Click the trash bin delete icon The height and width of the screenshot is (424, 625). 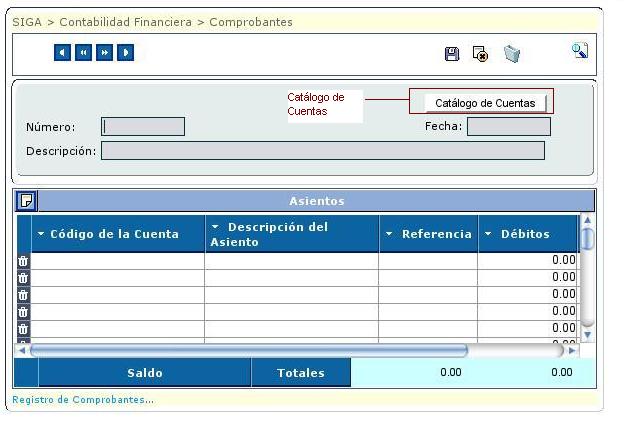(512, 54)
